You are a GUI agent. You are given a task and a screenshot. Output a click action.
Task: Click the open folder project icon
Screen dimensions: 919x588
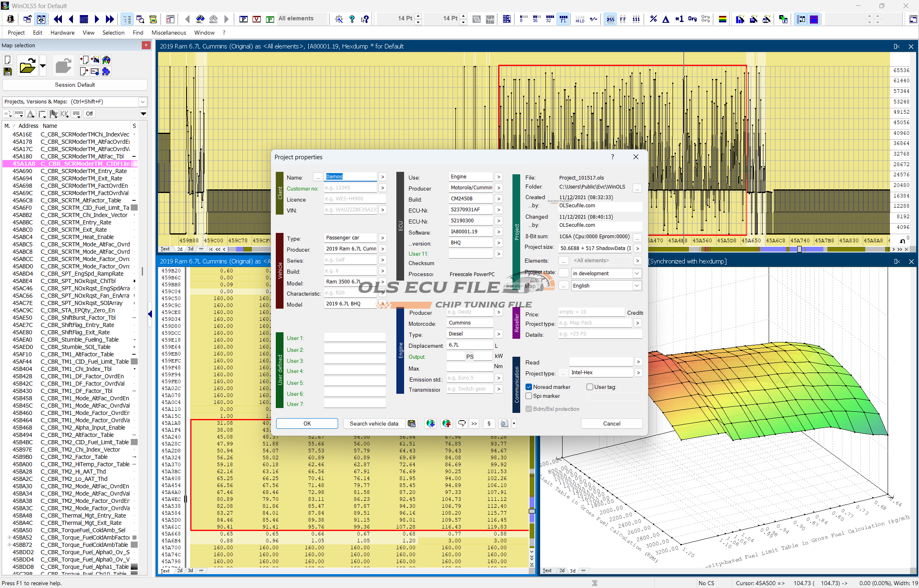coord(27,66)
